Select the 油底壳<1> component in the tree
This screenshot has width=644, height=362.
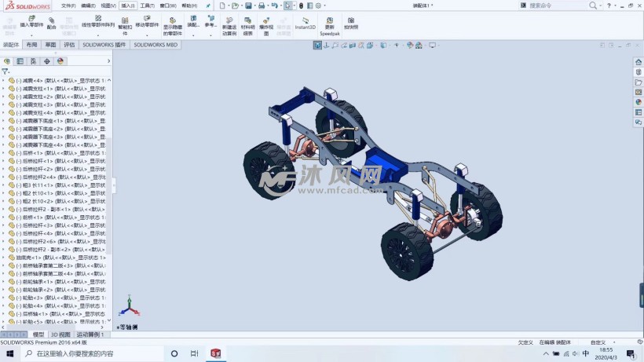(x=31, y=258)
